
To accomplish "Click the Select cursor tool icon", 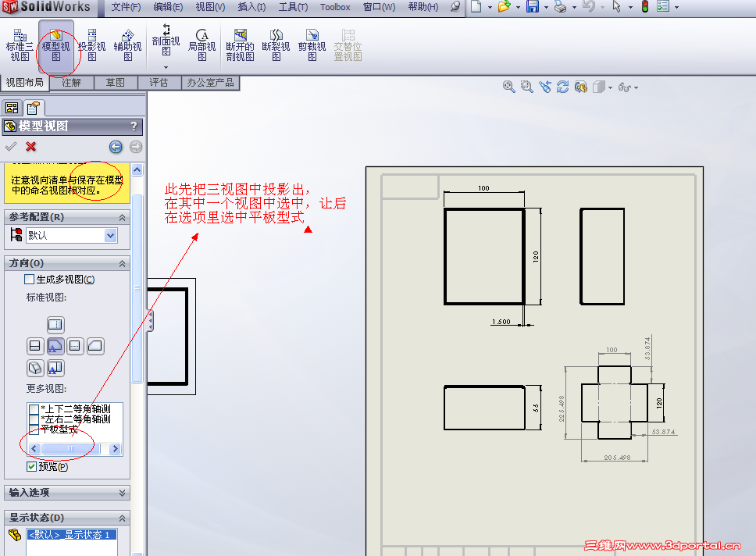I will coord(617,7).
